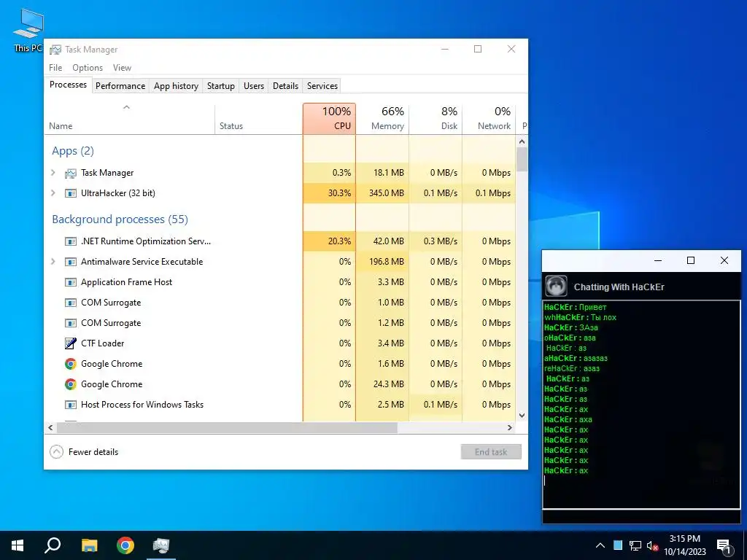Switch to the Services tab

[x=322, y=86]
